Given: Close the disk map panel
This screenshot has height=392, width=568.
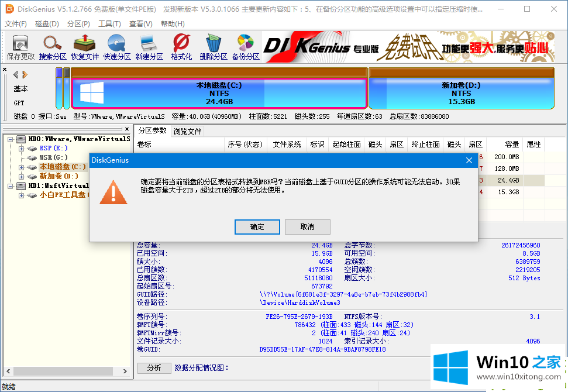Looking at the screenshot, I should (5, 69).
